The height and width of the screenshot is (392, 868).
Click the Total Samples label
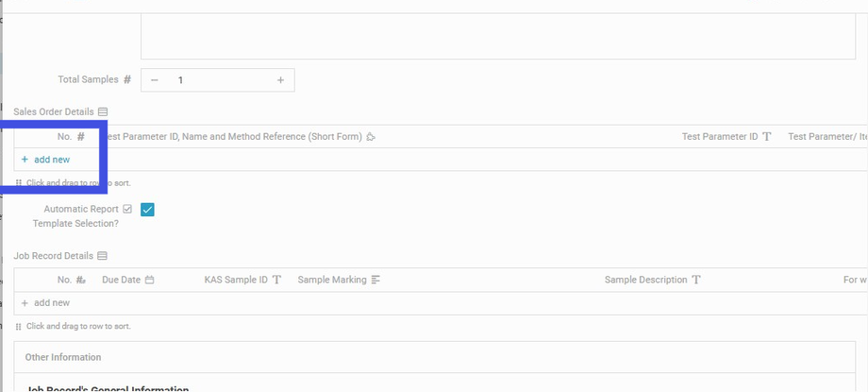[88, 80]
